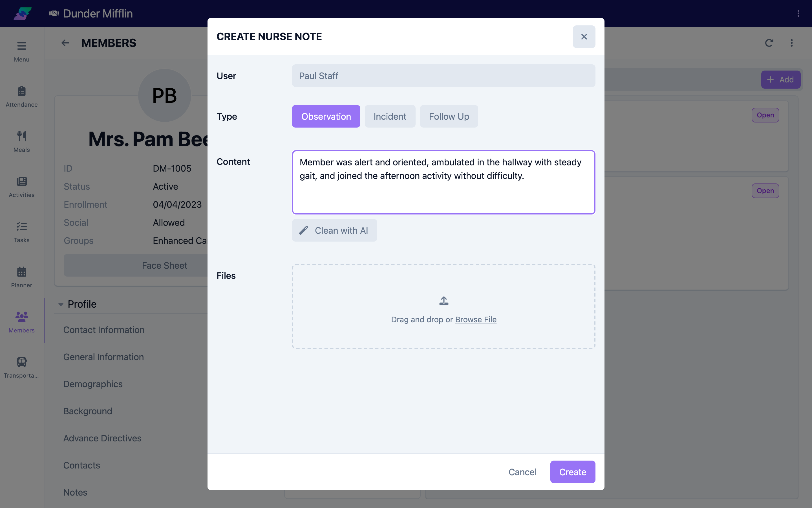The image size is (812, 508).
Task: Click the refresh icon in the header
Action: (769, 43)
